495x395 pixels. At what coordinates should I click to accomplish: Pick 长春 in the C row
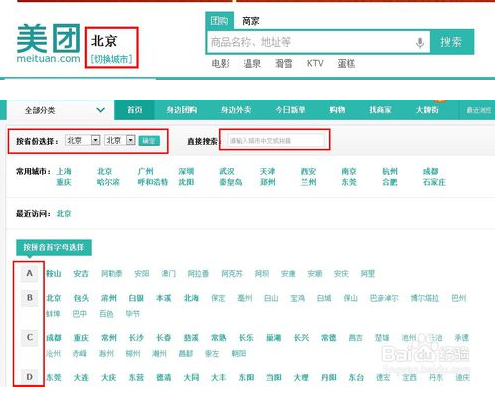(163, 338)
